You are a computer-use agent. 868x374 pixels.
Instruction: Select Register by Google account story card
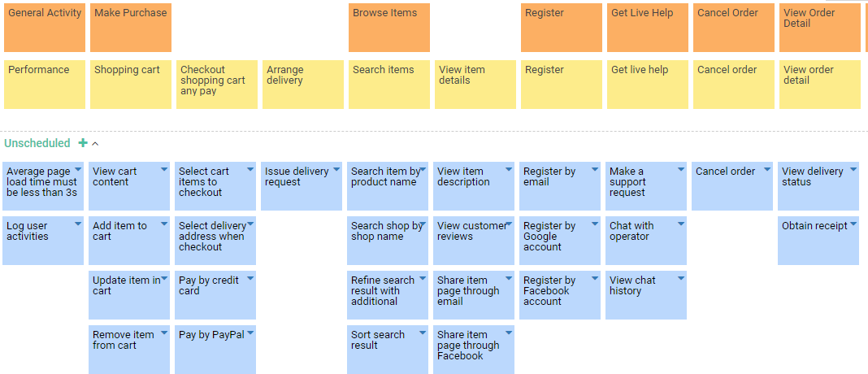click(x=555, y=241)
